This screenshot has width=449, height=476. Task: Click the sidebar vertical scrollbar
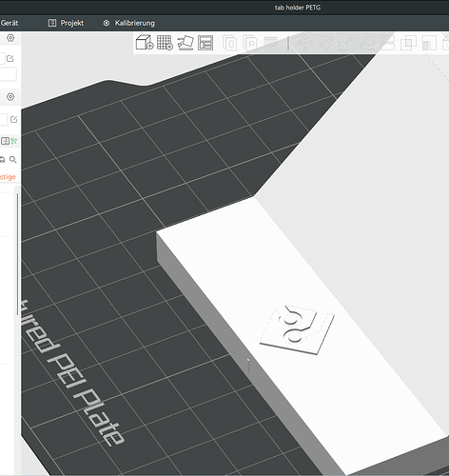click(17, 254)
